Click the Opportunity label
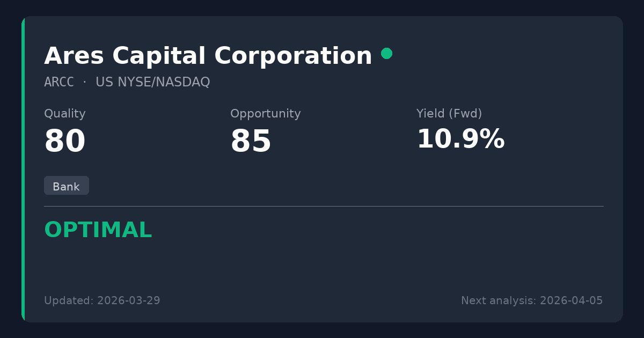The width and height of the screenshot is (644, 338). pos(265,114)
